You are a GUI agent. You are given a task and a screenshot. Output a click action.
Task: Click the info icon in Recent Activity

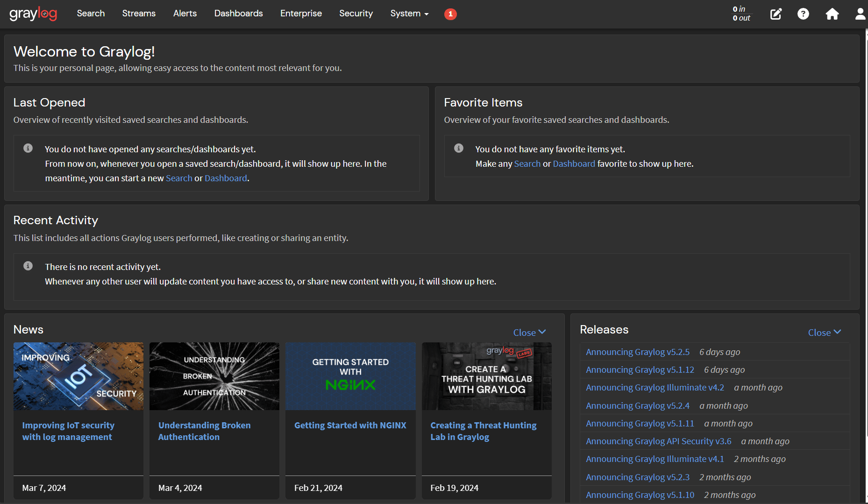coord(28,266)
